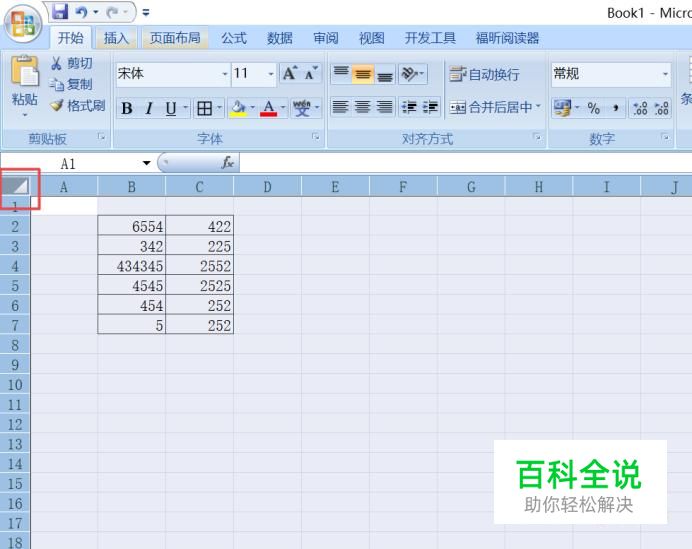
Task: Apply the red font color
Action: tap(269, 108)
